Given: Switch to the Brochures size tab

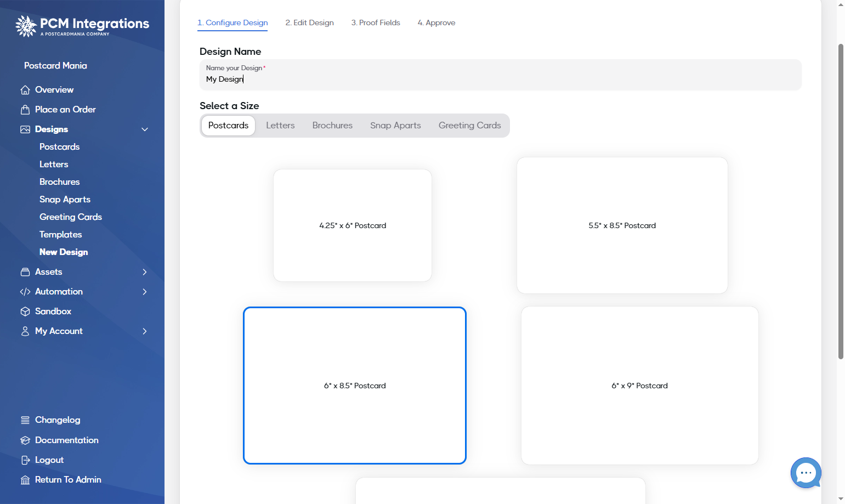Looking at the screenshot, I should click(332, 126).
